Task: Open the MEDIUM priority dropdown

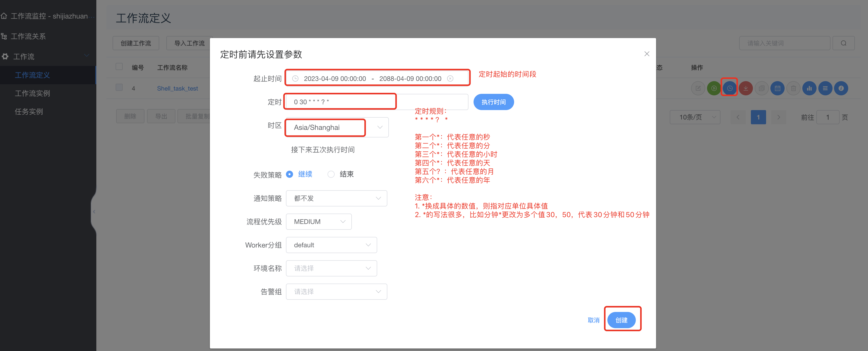Action: coord(318,221)
